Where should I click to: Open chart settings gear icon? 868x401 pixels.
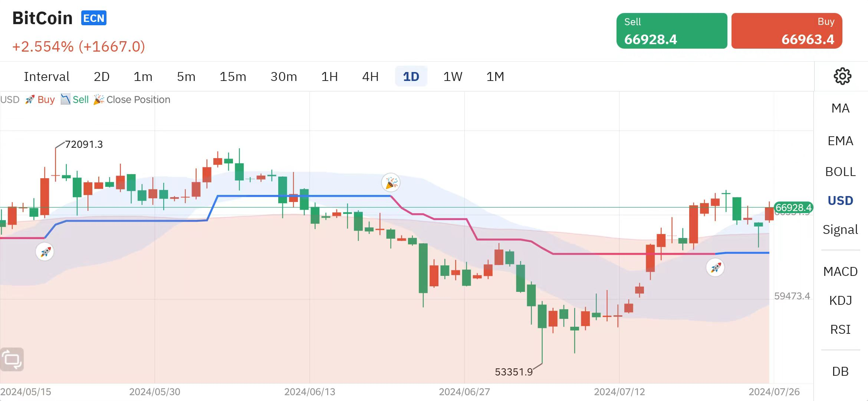[x=842, y=76]
